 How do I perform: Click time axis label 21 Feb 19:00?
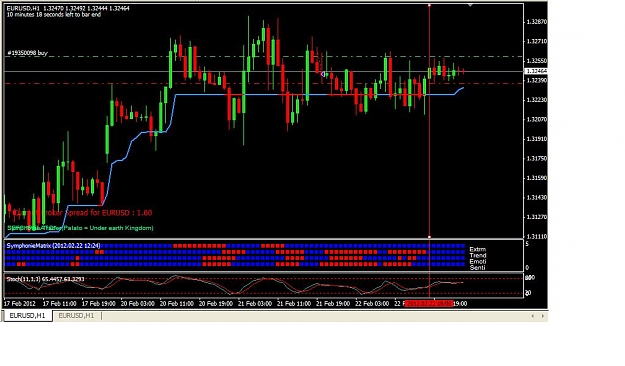(x=333, y=304)
